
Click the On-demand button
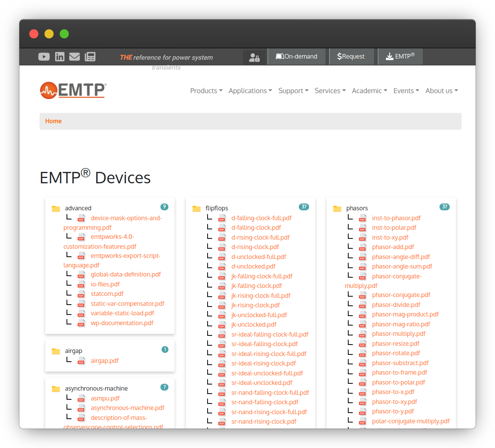(297, 57)
